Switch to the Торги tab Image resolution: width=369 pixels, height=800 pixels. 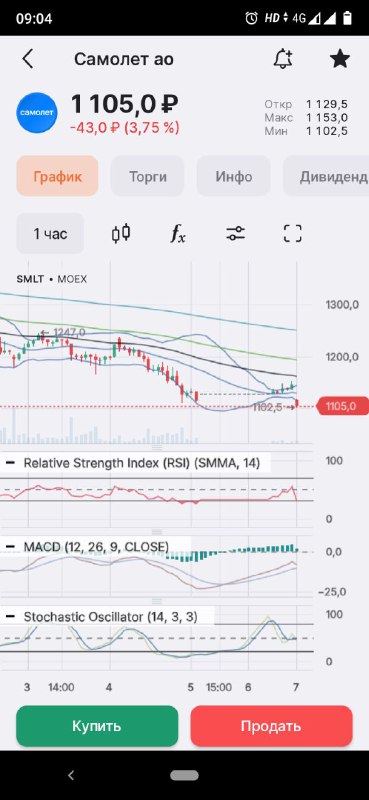click(147, 176)
